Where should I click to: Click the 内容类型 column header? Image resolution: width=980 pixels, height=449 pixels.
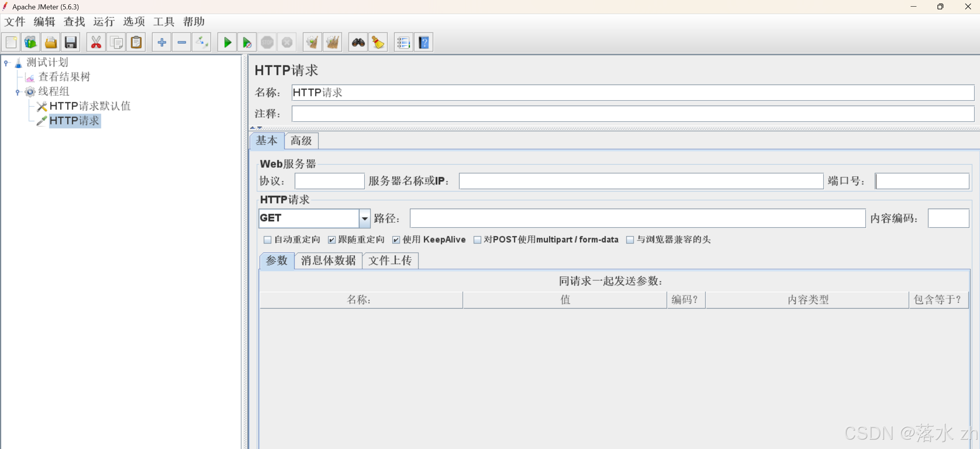click(x=807, y=300)
